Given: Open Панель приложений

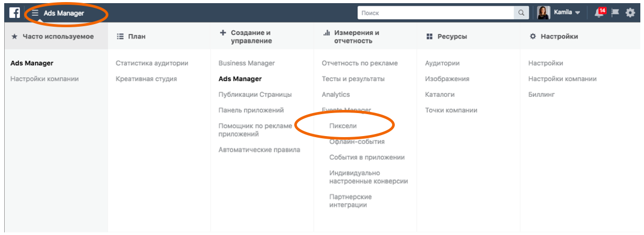Looking at the screenshot, I should pyautogui.click(x=251, y=110).
